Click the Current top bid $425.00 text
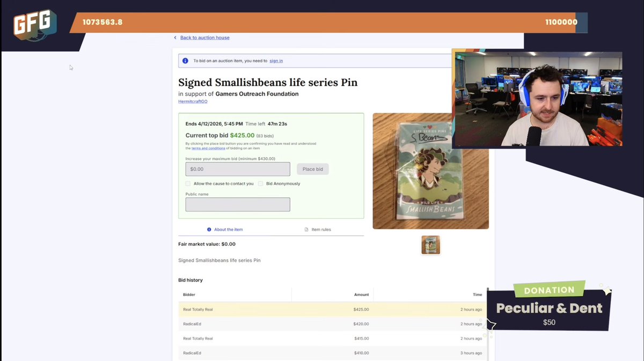Viewport: 644px width, 361px height. click(220, 136)
